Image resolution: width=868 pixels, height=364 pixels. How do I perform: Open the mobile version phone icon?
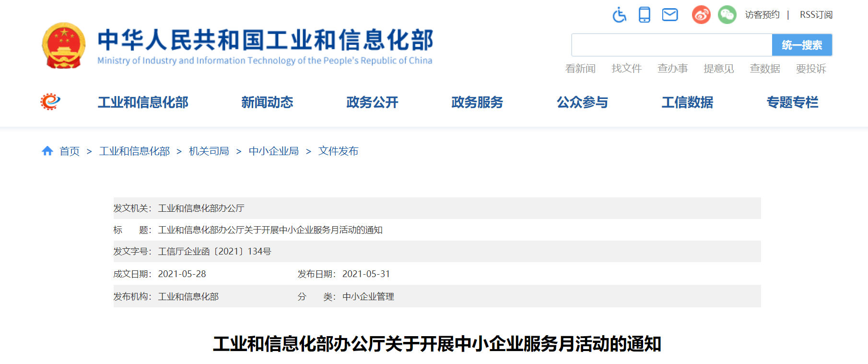coord(645,15)
